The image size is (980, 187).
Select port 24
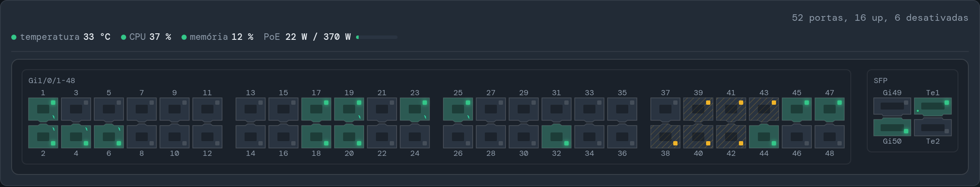click(415, 137)
